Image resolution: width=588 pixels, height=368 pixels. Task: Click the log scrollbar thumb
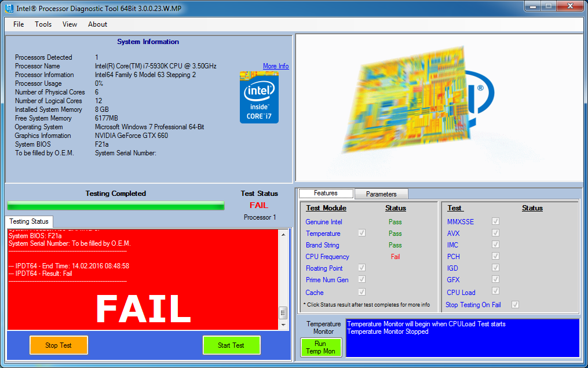(283, 312)
